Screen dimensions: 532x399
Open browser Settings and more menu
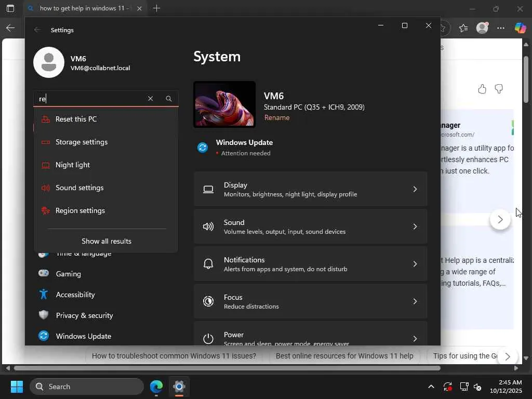(501, 28)
